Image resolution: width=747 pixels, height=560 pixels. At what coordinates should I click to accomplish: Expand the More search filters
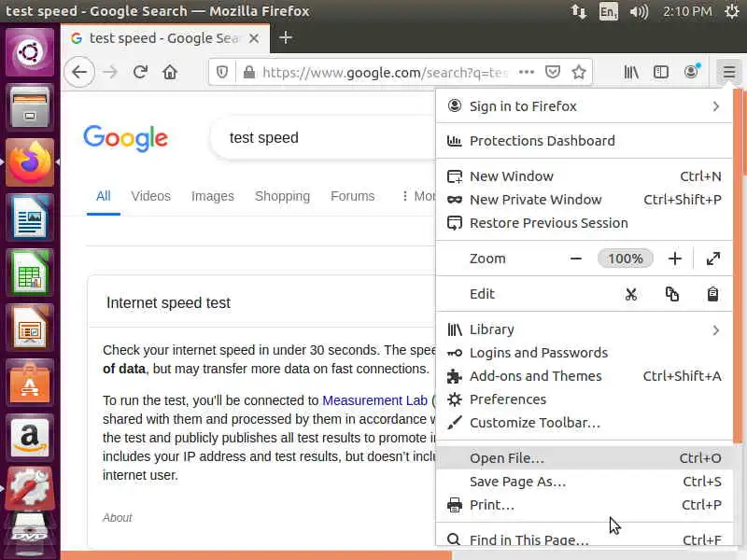pyautogui.click(x=418, y=196)
